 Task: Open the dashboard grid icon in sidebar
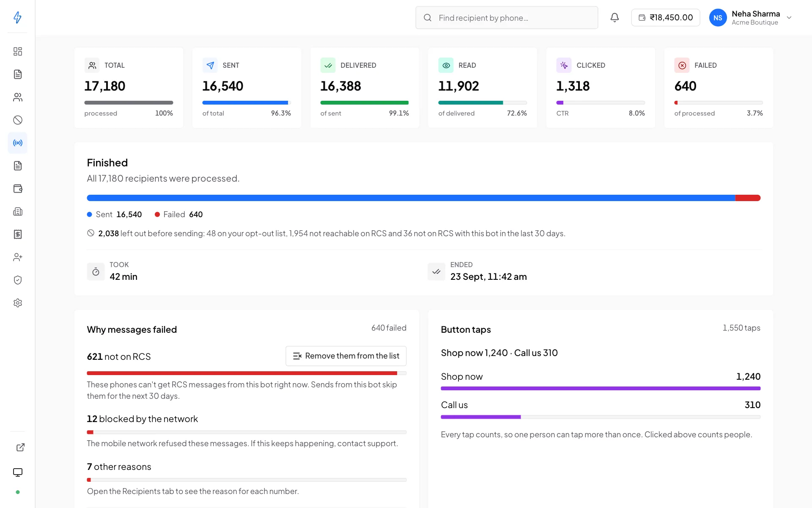click(x=17, y=52)
